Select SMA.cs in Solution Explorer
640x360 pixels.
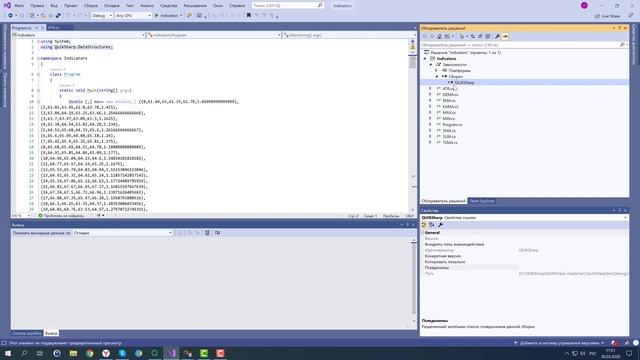(449, 131)
